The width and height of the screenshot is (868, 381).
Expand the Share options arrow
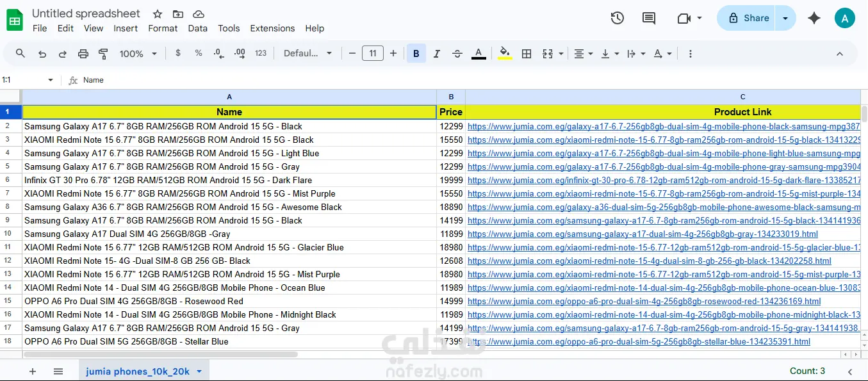pos(785,18)
